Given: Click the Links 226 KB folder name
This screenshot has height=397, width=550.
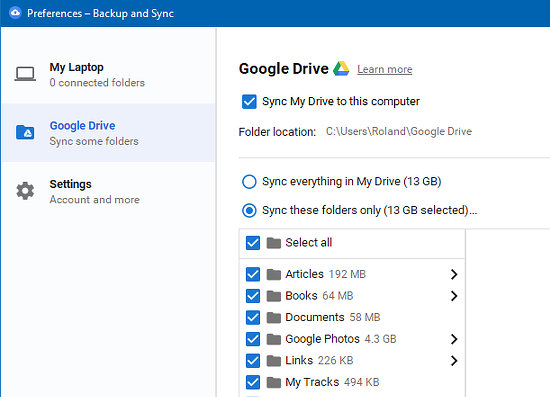Looking at the screenshot, I should (x=319, y=360).
